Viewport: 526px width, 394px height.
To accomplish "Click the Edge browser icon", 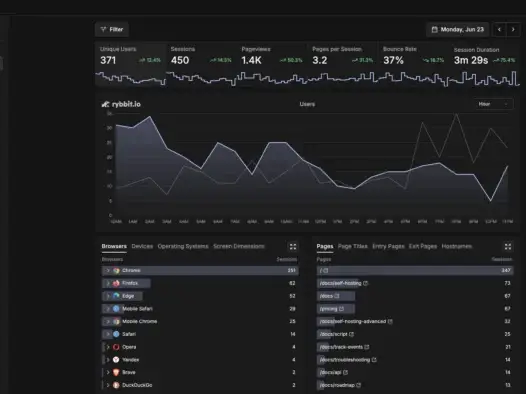I will [116, 296].
